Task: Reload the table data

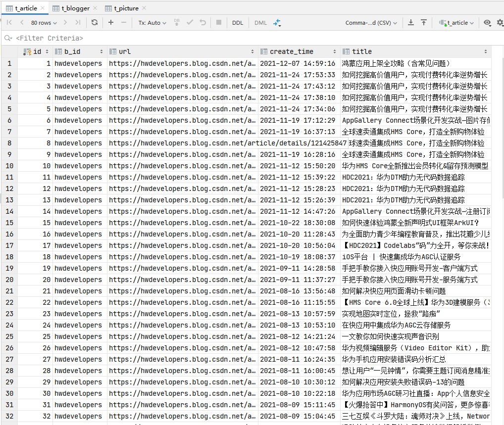Action: pos(95,22)
